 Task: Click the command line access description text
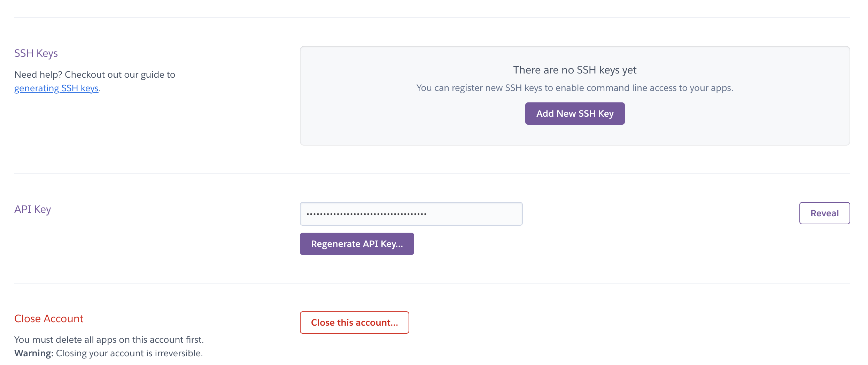pyautogui.click(x=575, y=88)
